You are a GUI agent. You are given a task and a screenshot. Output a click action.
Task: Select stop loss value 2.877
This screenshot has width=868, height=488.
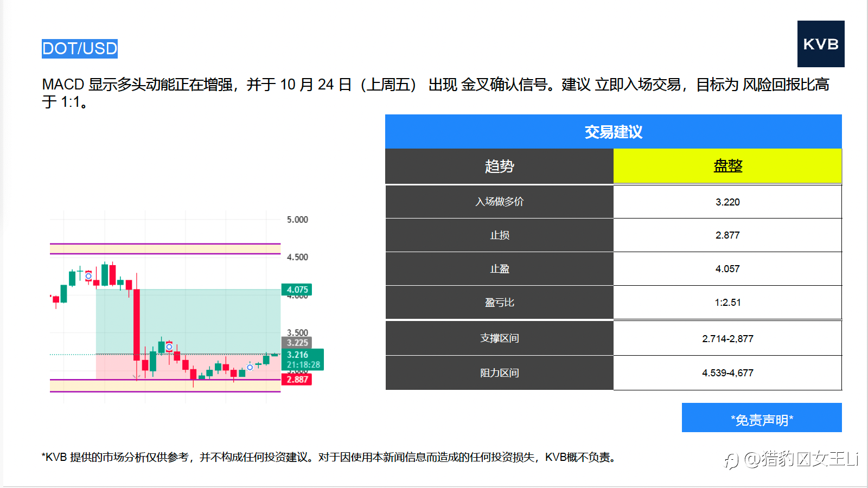(727, 235)
